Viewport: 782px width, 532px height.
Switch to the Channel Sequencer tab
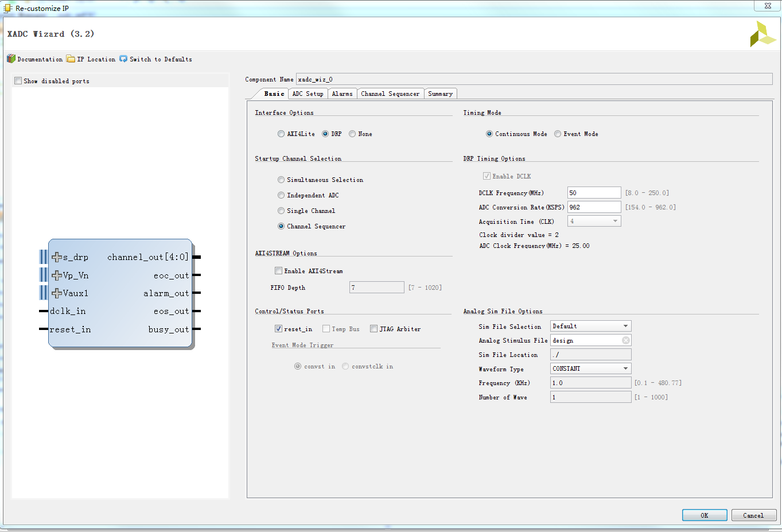[x=390, y=94]
